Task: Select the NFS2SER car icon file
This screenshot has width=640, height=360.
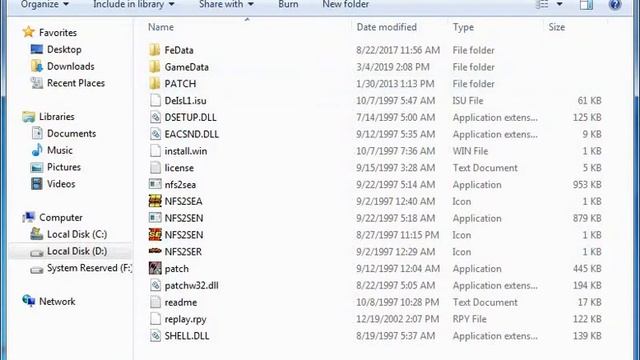Action: coord(155,251)
